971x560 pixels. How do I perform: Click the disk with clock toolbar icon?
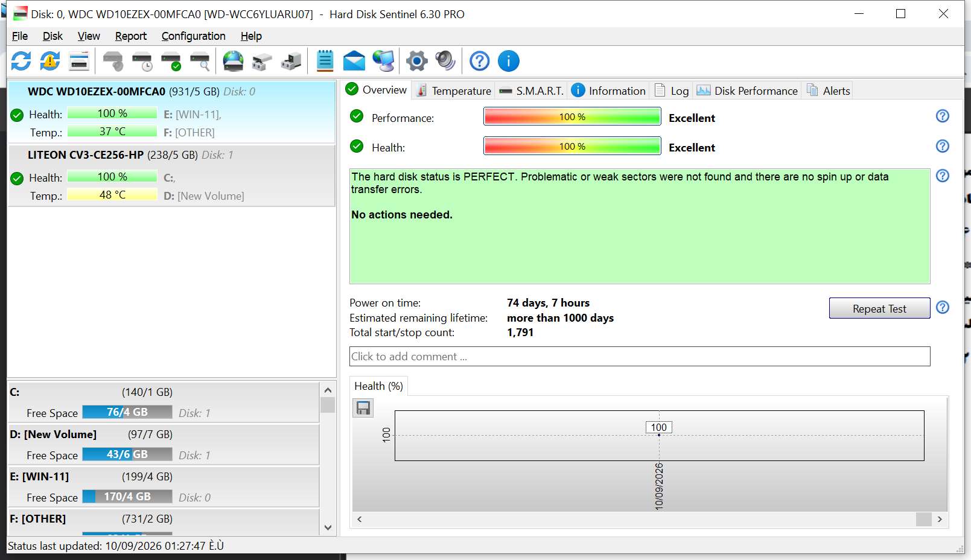(142, 61)
